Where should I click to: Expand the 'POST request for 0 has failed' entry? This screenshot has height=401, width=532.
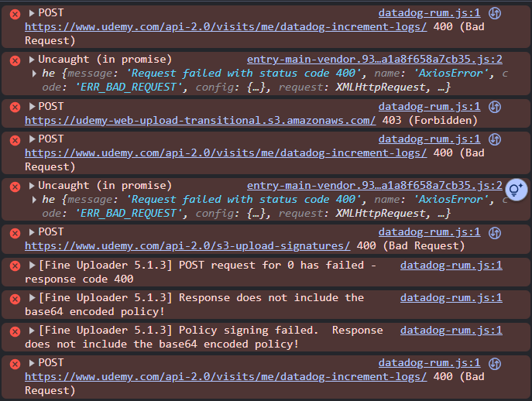tap(32, 265)
